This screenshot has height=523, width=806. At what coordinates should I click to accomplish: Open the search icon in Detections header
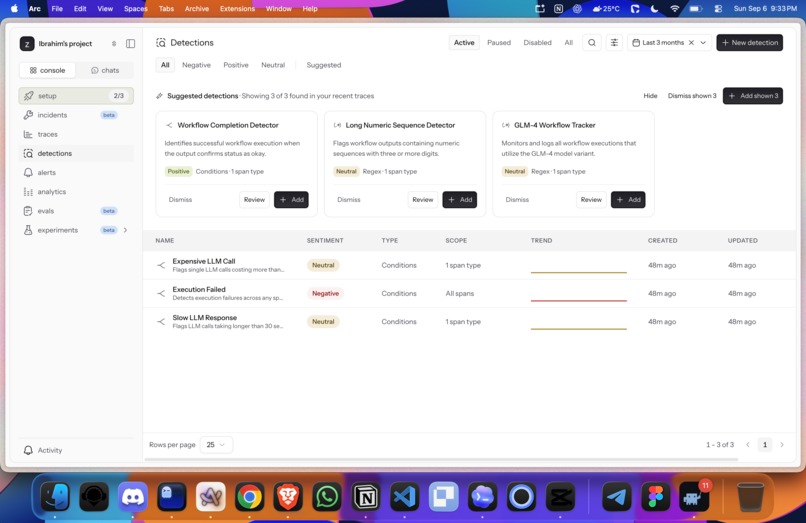592,43
